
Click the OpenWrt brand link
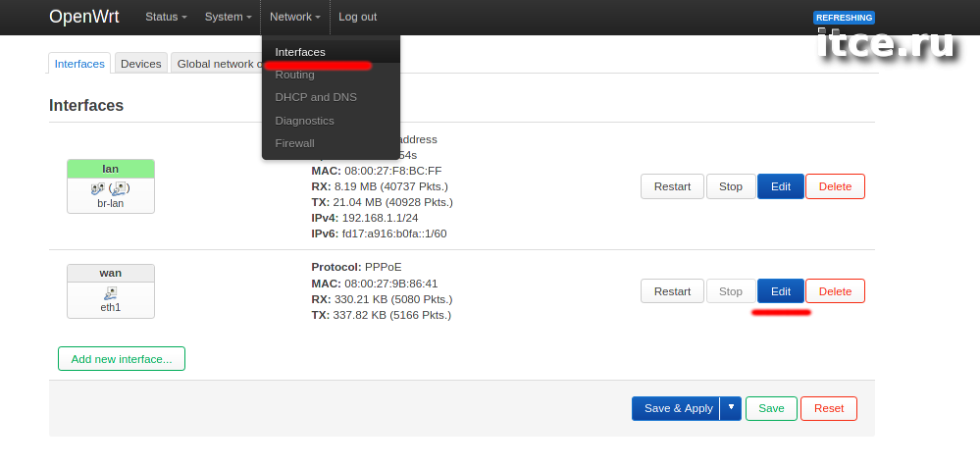pyautogui.click(x=84, y=17)
